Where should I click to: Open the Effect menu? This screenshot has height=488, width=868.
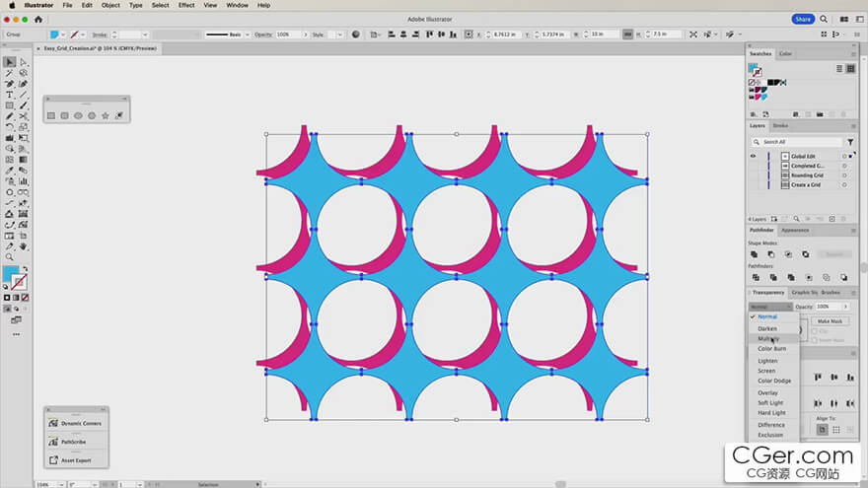click(x=186, y=5)
